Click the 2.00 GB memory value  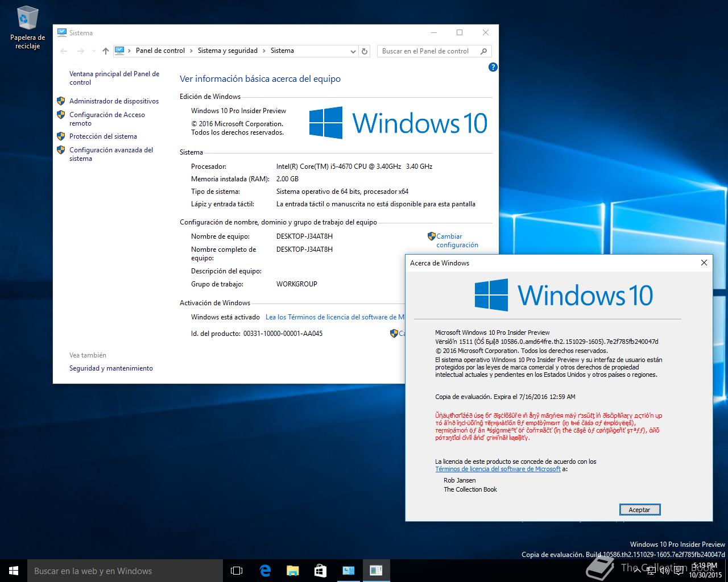[287, 179]
